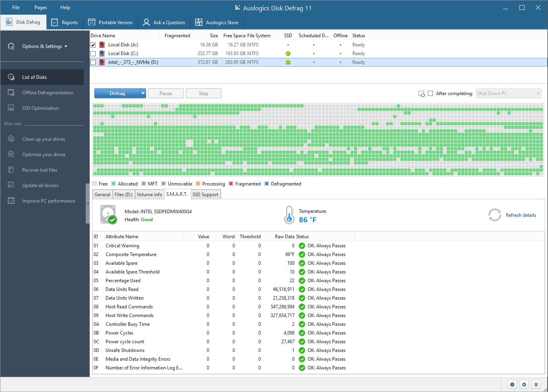Click the scheduler clock icon in status bar
The height and width of the screenshot is (392, 548).
click(512, 384)
